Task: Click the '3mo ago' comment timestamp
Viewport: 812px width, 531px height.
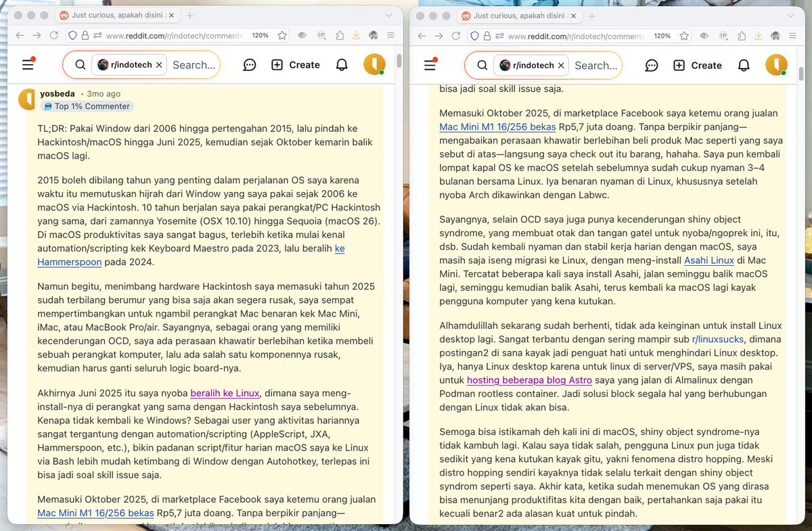Action: pyautogui.click(x=104, y=93)
